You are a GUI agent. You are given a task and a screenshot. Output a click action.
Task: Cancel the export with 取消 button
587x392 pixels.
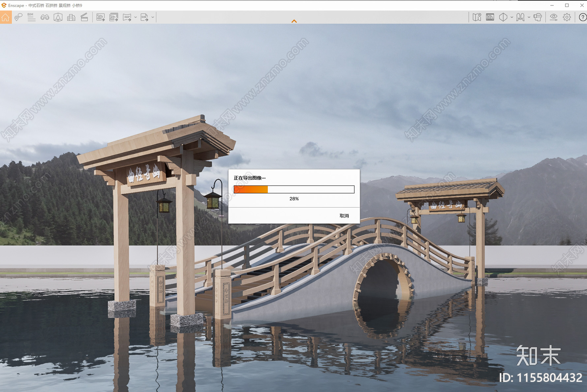[344, 216]
